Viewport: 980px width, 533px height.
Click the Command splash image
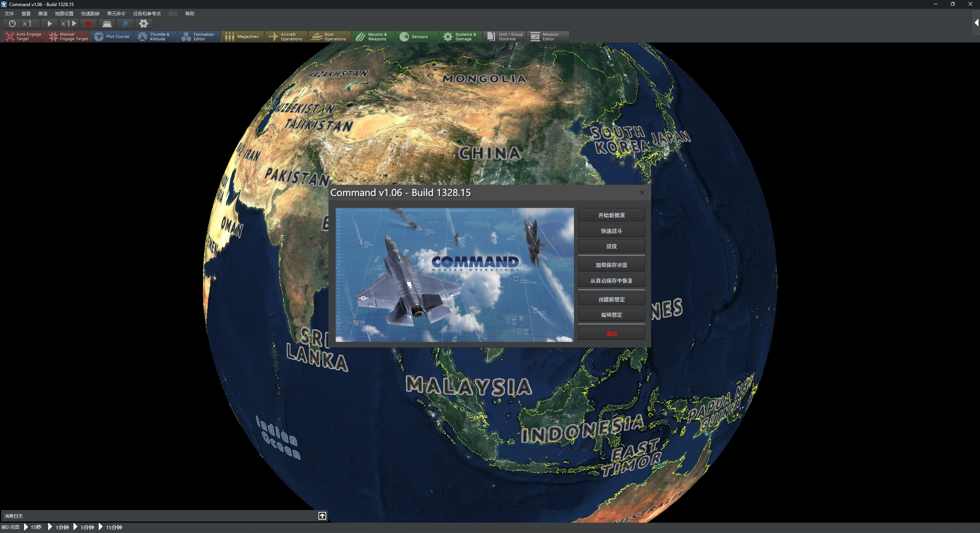click(454, 275)
